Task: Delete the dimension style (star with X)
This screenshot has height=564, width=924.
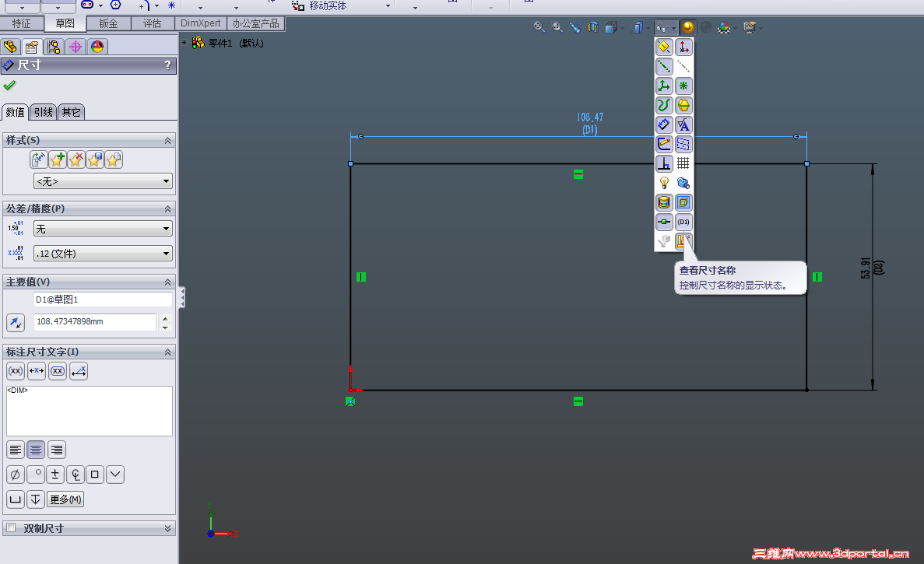Action: click(76, 159)
